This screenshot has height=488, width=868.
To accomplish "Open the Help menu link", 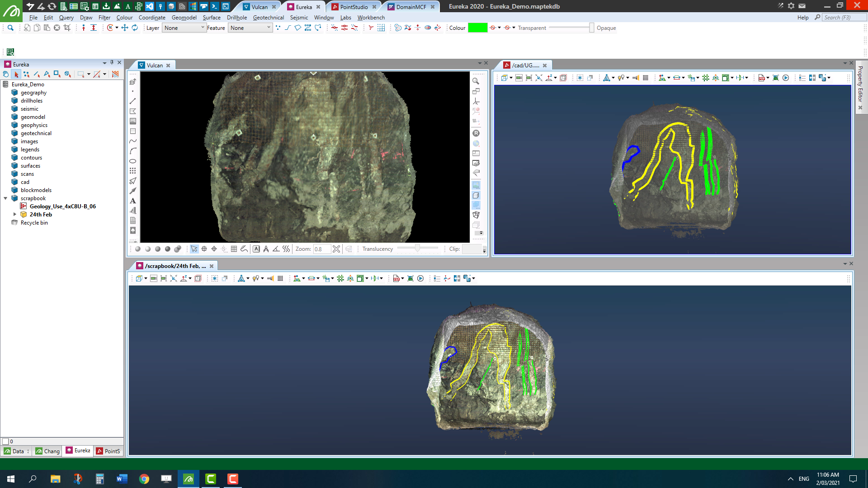I will coord(803,18).
